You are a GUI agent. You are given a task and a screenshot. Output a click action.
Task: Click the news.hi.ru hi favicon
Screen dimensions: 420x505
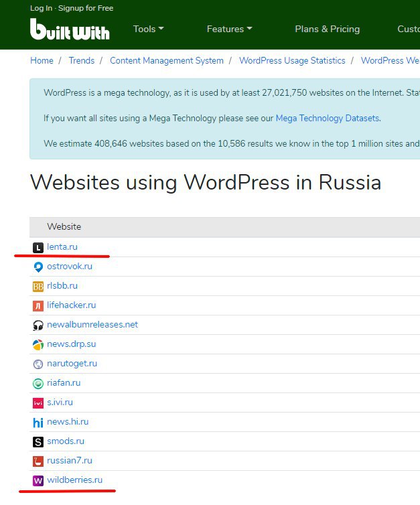38,422
